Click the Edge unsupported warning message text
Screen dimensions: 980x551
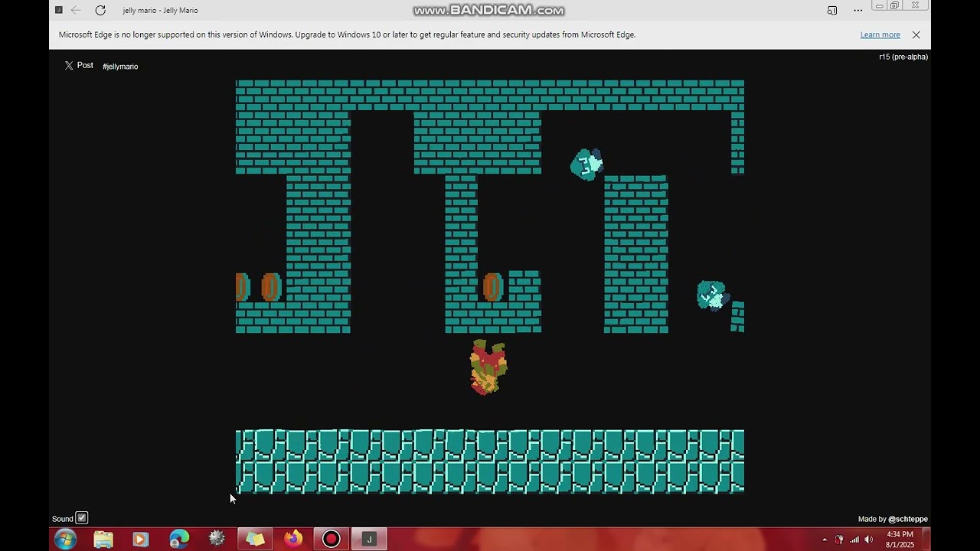tap(347, 34)
